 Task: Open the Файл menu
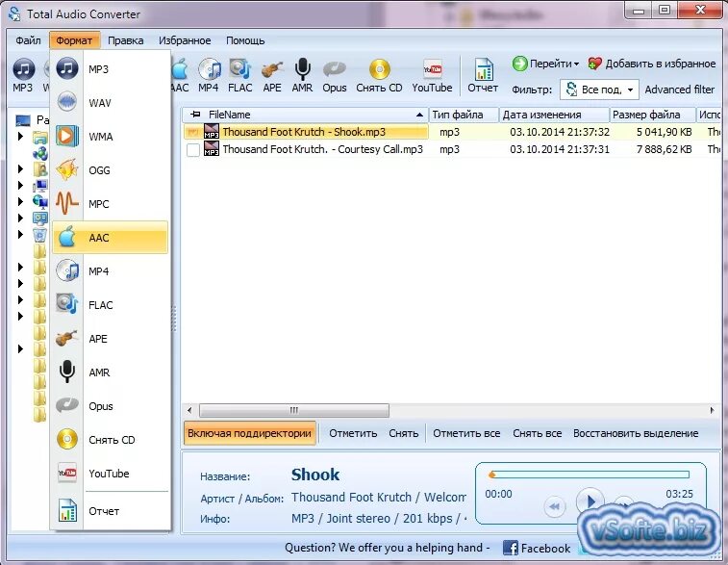click(x=28, y=40)
